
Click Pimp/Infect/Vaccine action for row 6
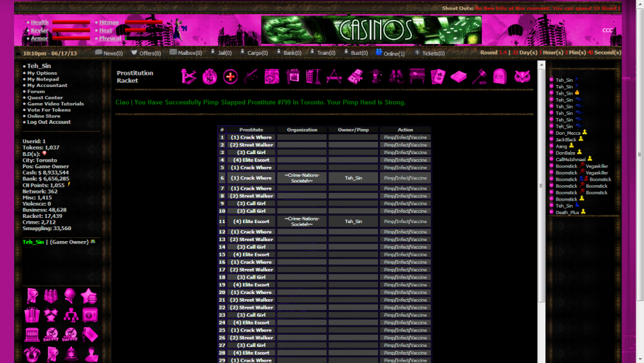click(x=405, y=178)
